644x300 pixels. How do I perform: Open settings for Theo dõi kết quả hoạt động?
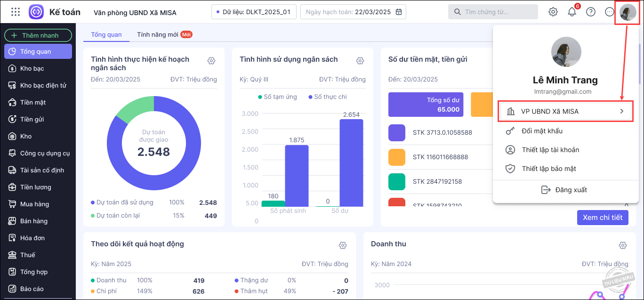(x=343, y=245)
